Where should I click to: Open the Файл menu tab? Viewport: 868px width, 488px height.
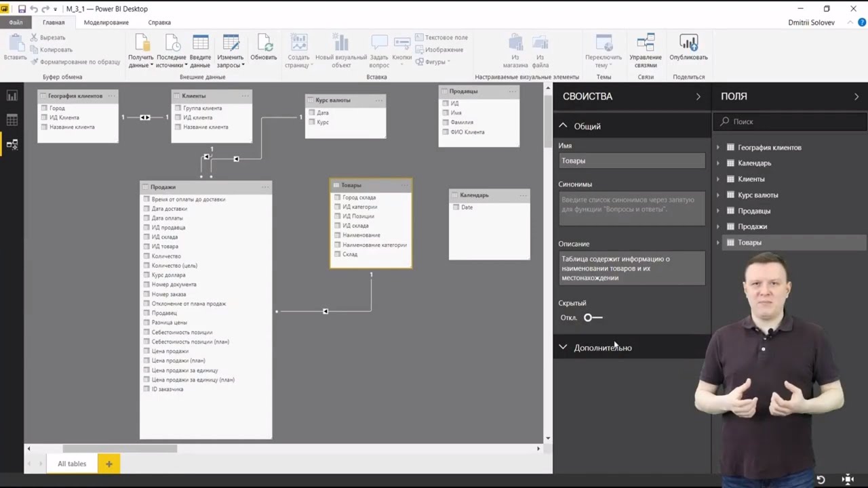(16, 22)
